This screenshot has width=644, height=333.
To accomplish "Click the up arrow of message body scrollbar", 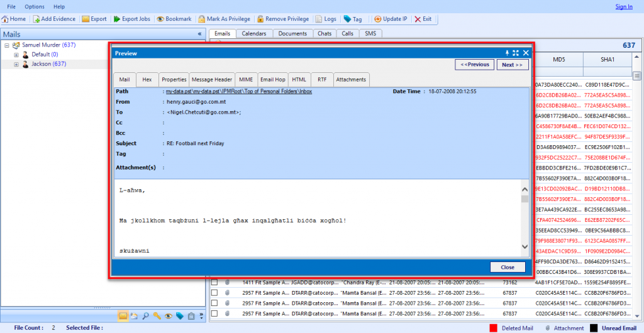I will click(525, 190).
